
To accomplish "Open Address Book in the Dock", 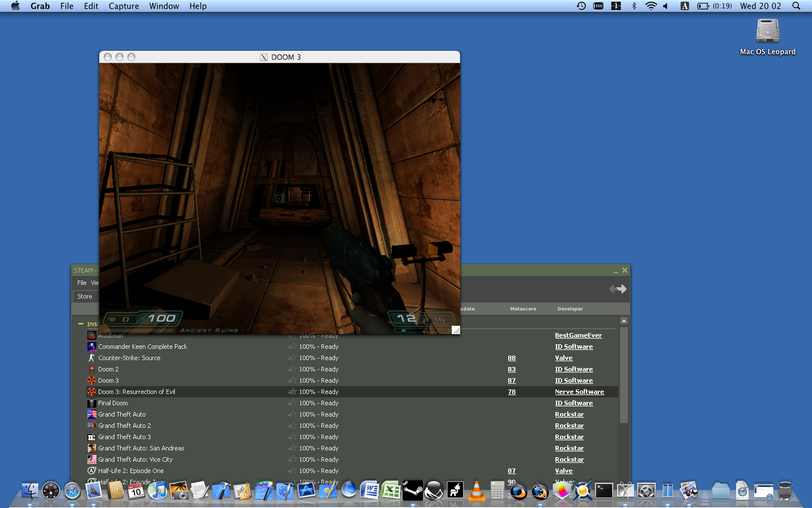I will 115,490.
